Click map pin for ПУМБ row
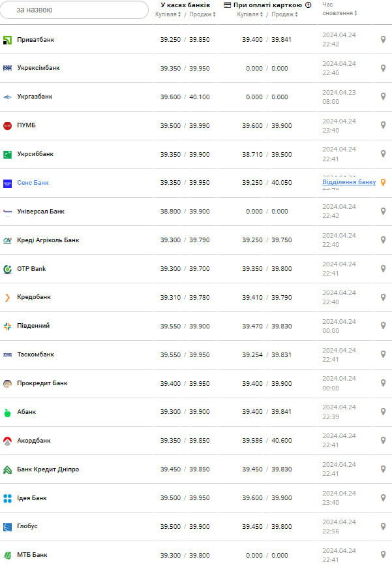392x568 pixels. (x=383, y=125)
